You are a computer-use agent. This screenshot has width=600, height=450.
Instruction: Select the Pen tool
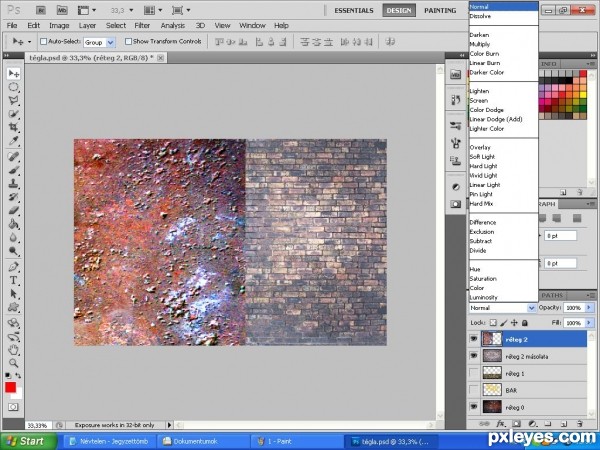13,267
